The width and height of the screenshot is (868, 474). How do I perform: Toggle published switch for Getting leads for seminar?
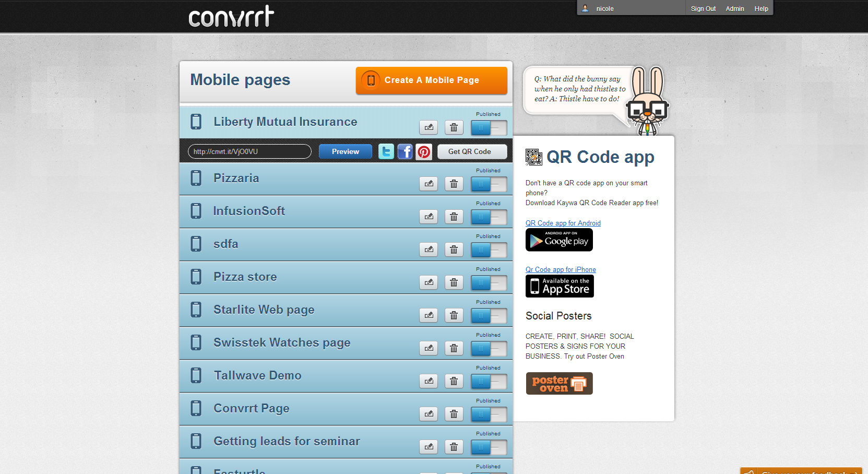click(x=489, y=447)
